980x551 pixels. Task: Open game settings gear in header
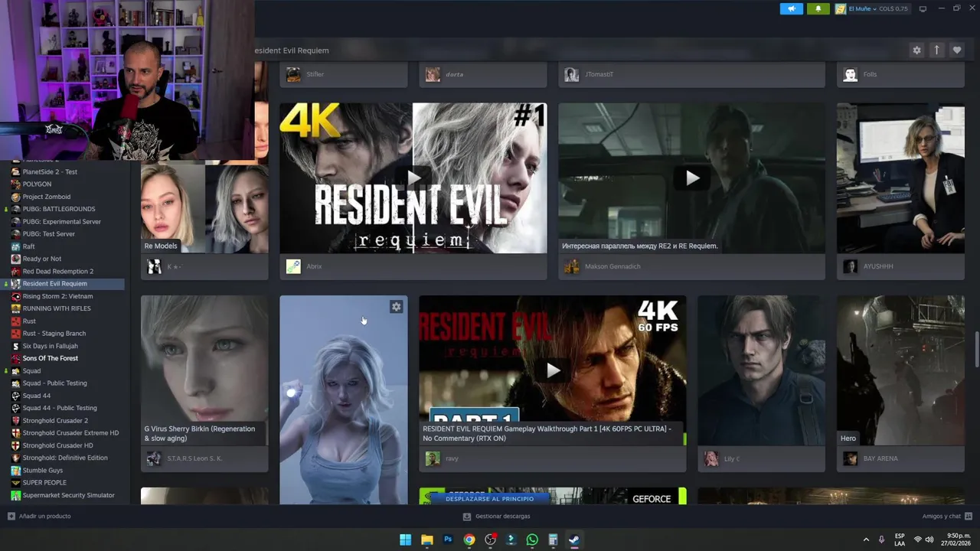(916, 50)
